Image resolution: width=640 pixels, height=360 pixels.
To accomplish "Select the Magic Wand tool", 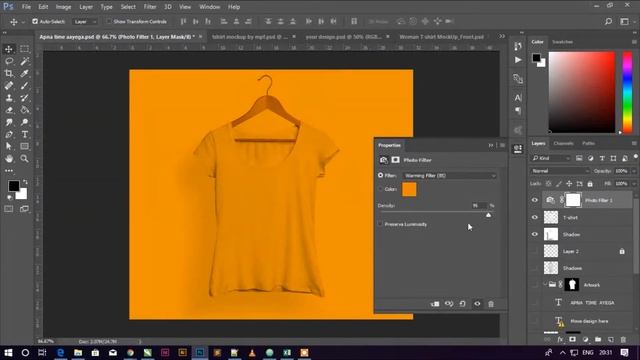I will click(x=24, y=61).
